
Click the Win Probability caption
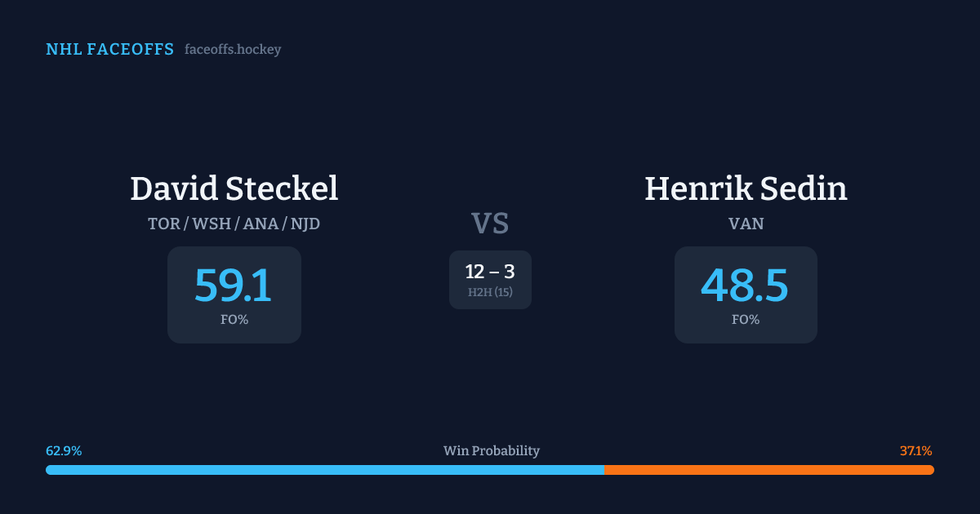pos(492,451)
